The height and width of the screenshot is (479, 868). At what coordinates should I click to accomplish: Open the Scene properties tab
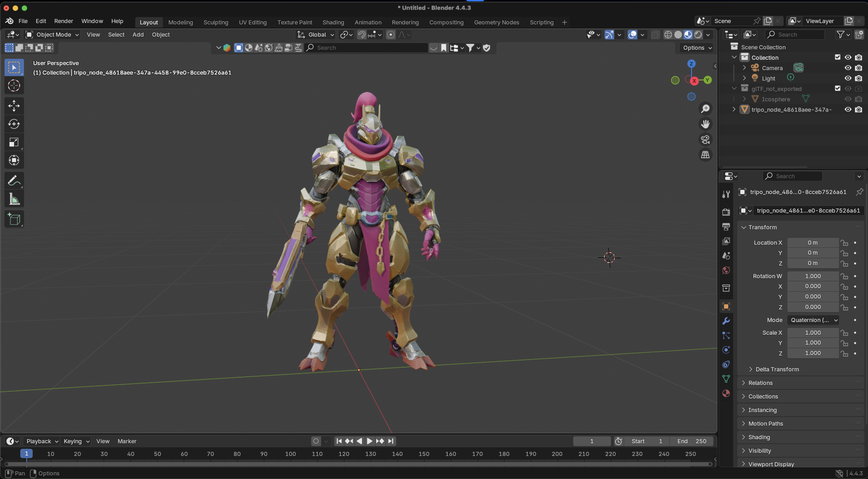tap(726, 256)
